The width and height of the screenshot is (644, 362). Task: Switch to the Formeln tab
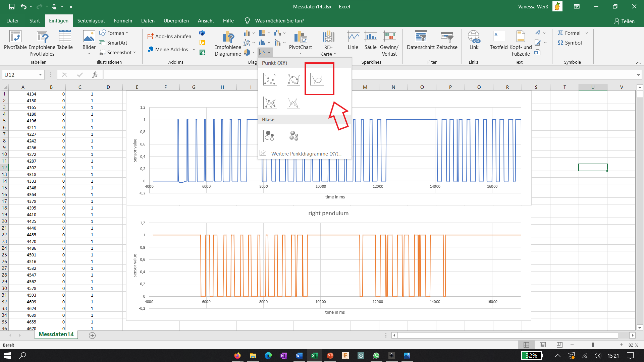click(123, 21)
